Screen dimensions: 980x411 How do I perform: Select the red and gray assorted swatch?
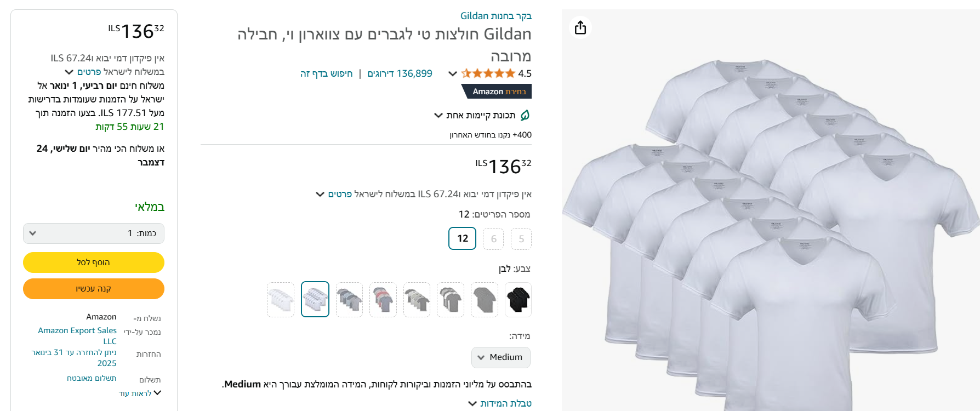383,300
